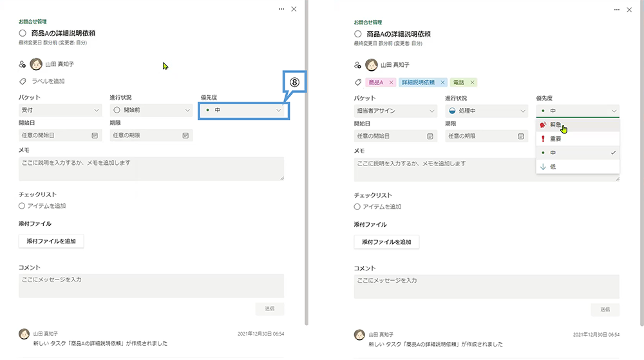Mark task complete in the left panel title

[x=23, y=33]
